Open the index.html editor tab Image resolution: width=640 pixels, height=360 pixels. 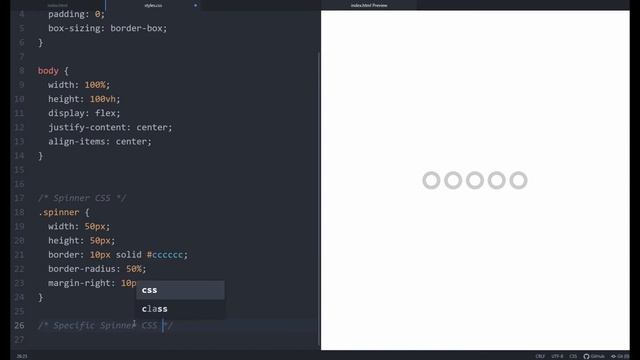tap(58, 5)
